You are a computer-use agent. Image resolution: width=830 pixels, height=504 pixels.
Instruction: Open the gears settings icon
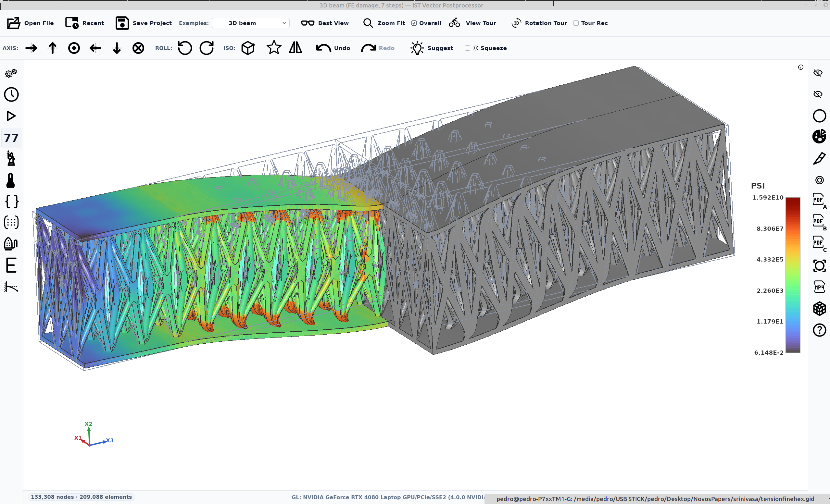point(11,73)
